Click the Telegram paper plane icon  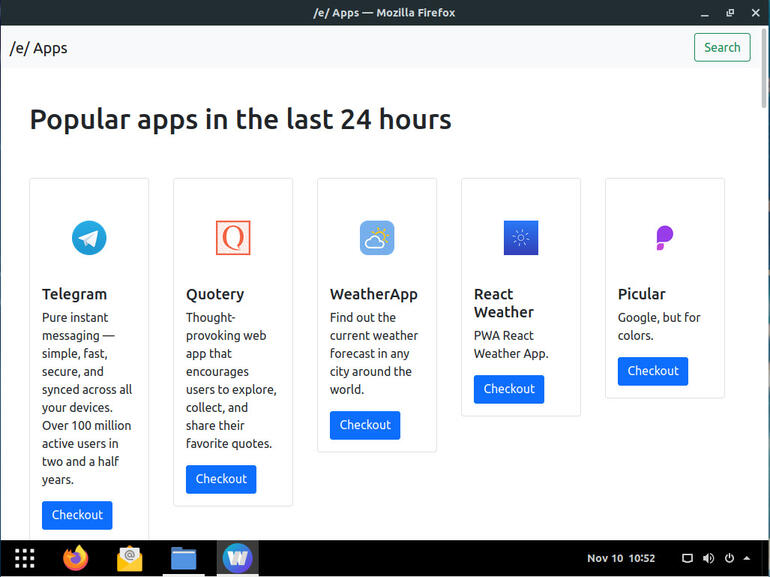(89, 238)
